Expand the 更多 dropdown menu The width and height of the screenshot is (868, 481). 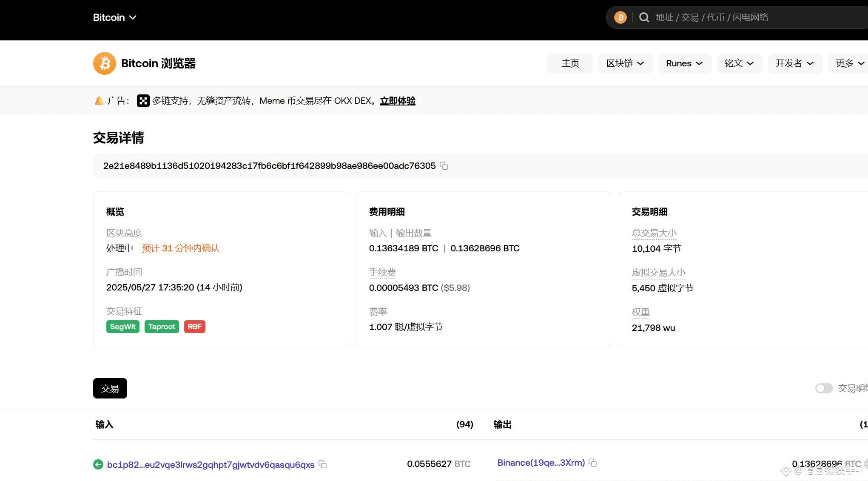coord(848,63)
